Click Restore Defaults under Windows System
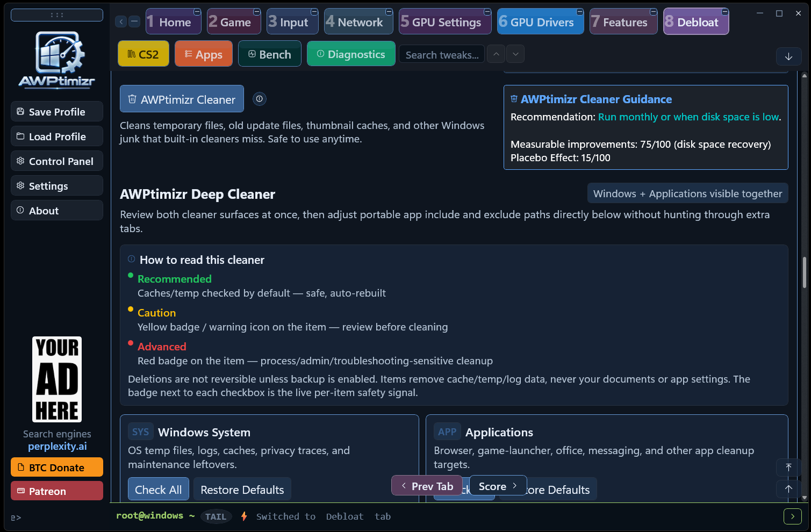Viewport: 811px width, 532px height. click(242, 490)
